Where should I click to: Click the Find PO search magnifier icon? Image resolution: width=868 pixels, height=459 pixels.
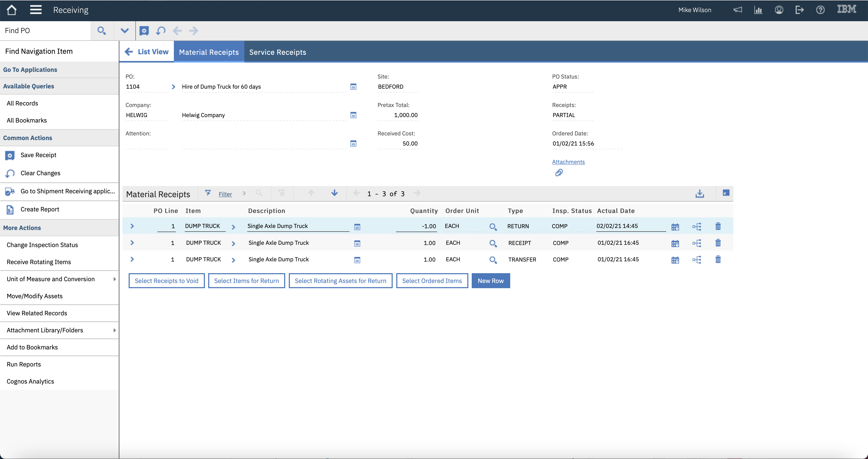[x=102, y=31]
